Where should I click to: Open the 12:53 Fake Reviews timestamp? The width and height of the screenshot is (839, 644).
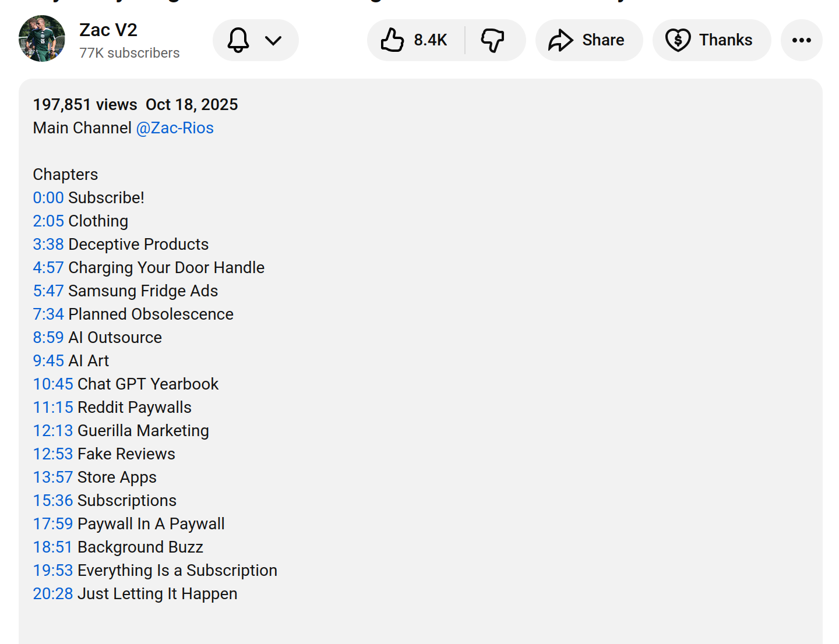pyautogui.click(x=53, y=454)
